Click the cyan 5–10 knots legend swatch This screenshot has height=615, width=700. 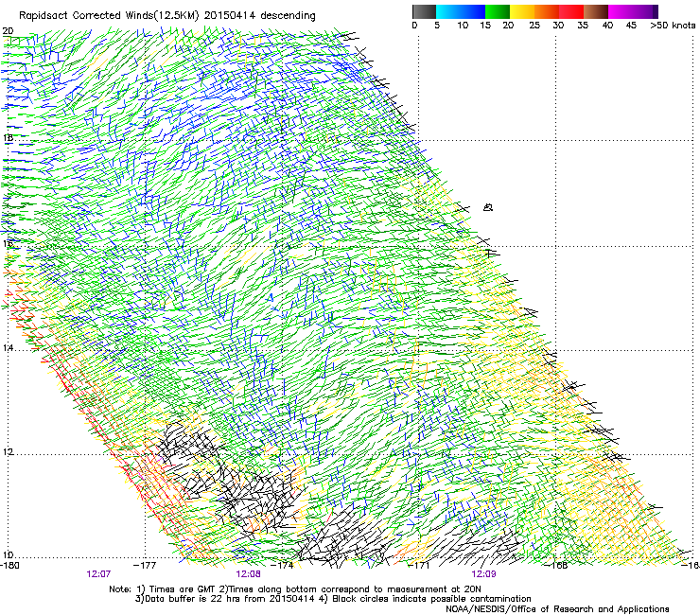coord(448,11)
